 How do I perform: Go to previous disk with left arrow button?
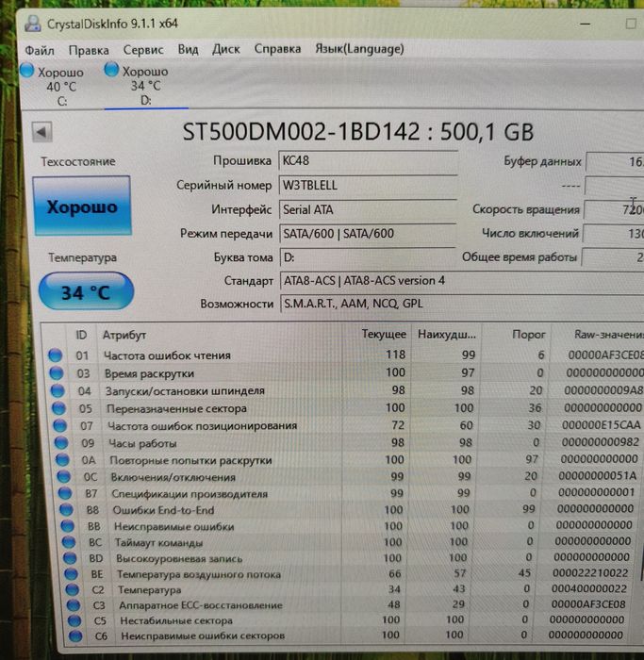pyautogui.click(x=42, y=132)
